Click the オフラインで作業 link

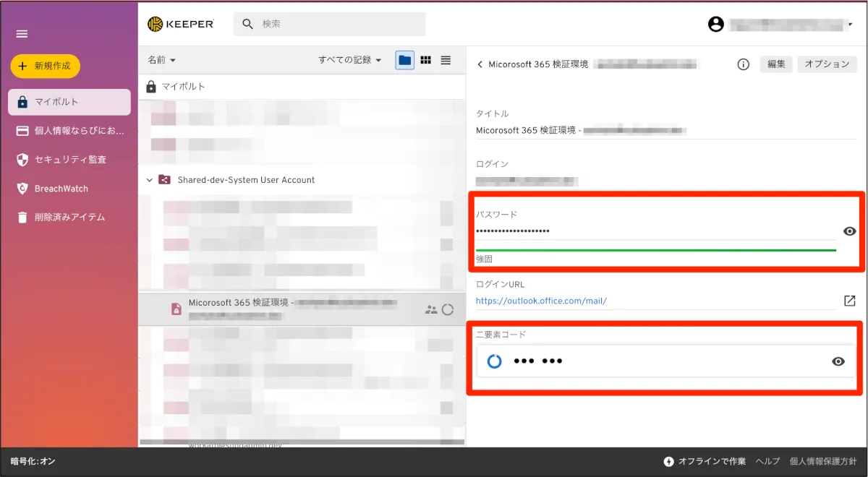[712, 461]
